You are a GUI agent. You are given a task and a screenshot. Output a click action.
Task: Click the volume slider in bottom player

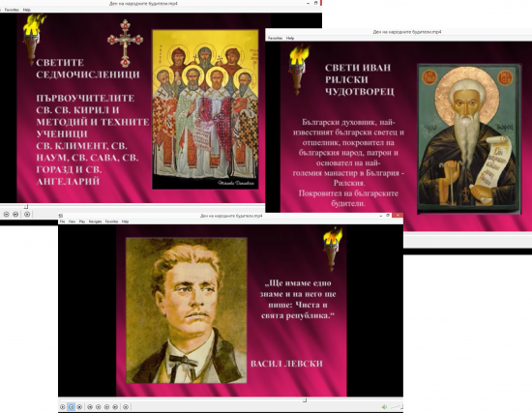point(397,406)
